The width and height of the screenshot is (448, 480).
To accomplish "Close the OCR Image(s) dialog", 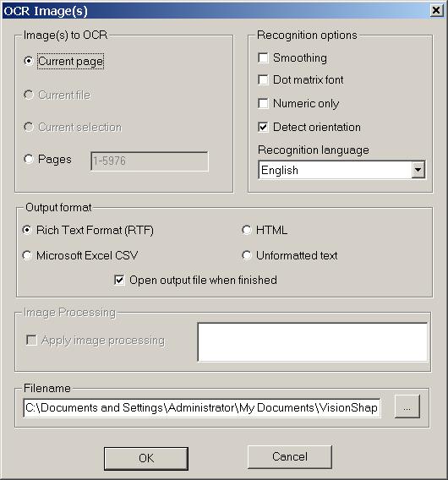I will [x=436, y=11].
